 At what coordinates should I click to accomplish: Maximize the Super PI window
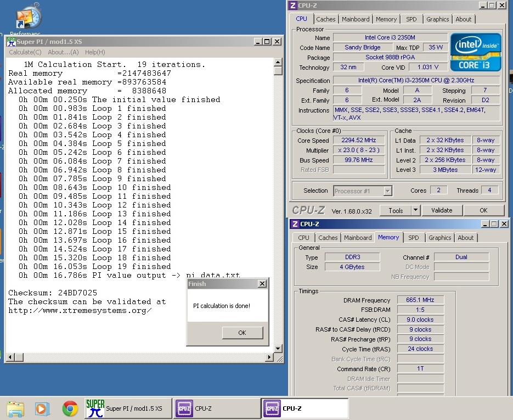coord(267,42)
